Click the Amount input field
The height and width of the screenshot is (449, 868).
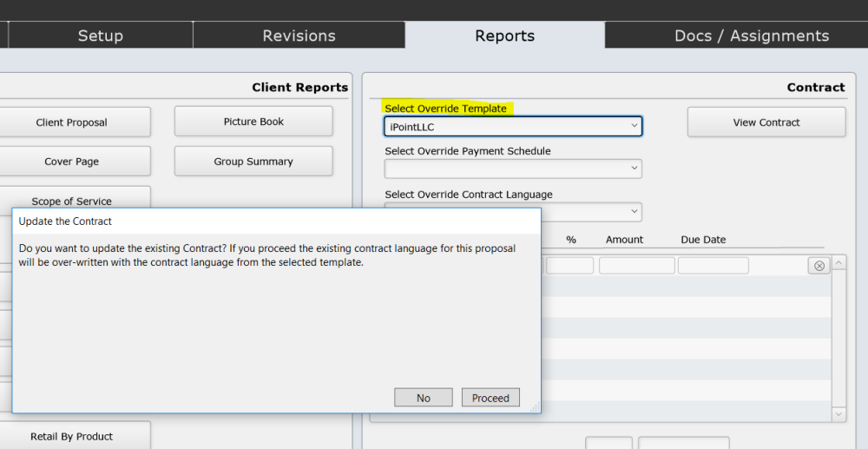pyautogui.click(x=636, y=266)
